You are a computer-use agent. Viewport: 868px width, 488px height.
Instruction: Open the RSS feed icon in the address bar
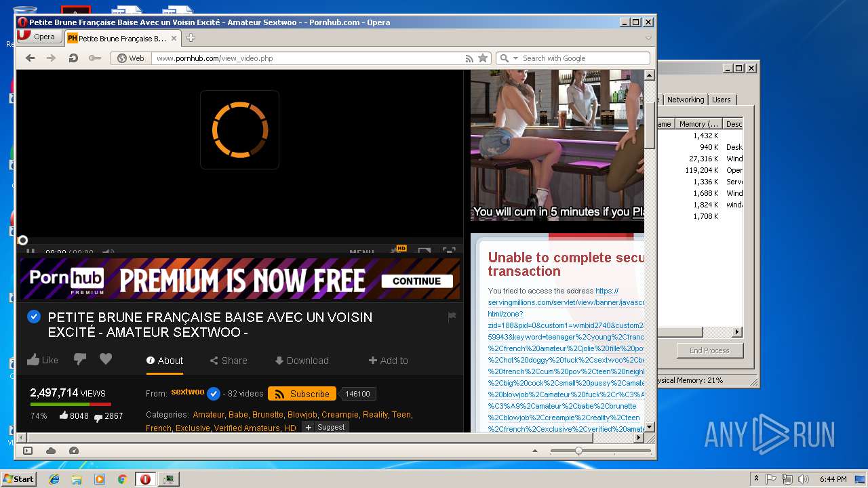pyautogui.click(x=469, y=58)
